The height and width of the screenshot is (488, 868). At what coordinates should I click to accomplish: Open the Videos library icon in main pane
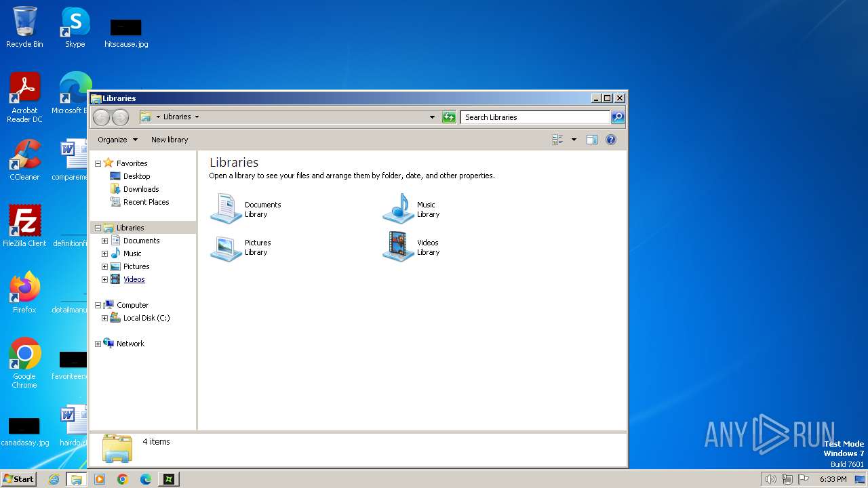click(x=398, y=247)
